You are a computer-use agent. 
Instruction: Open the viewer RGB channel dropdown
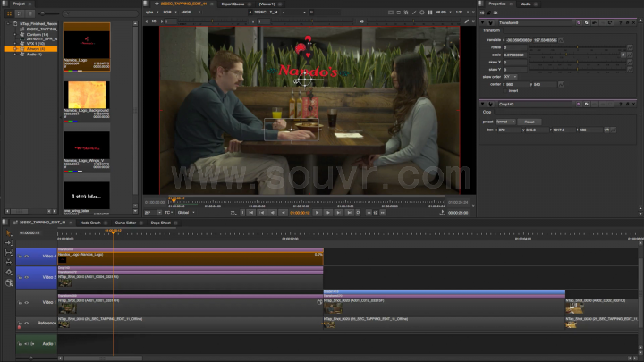(x=170, y=13)
